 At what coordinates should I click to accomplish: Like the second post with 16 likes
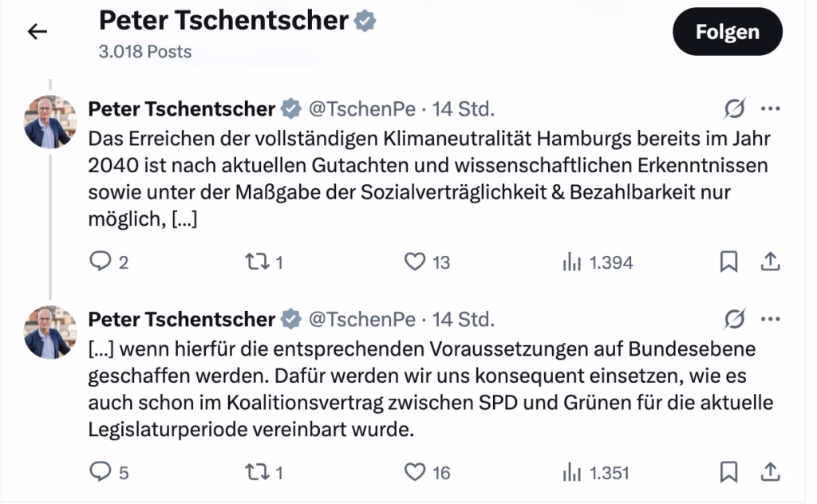point(415,473)
